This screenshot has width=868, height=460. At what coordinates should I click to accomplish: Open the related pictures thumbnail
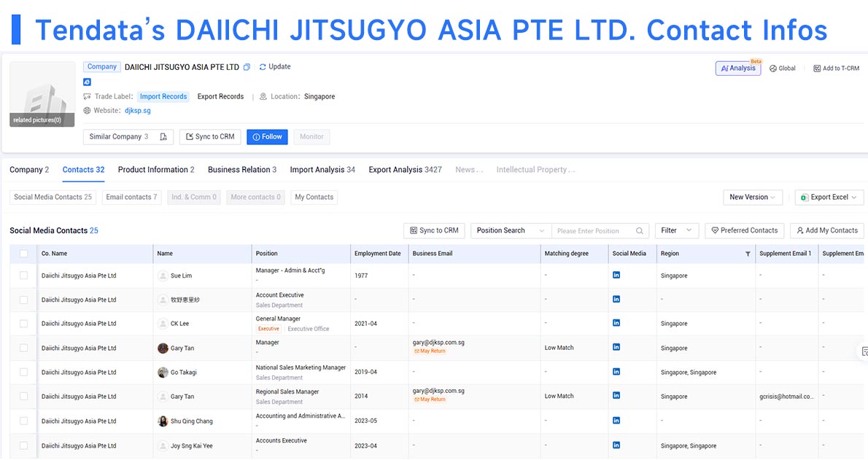tap(42, 94)
